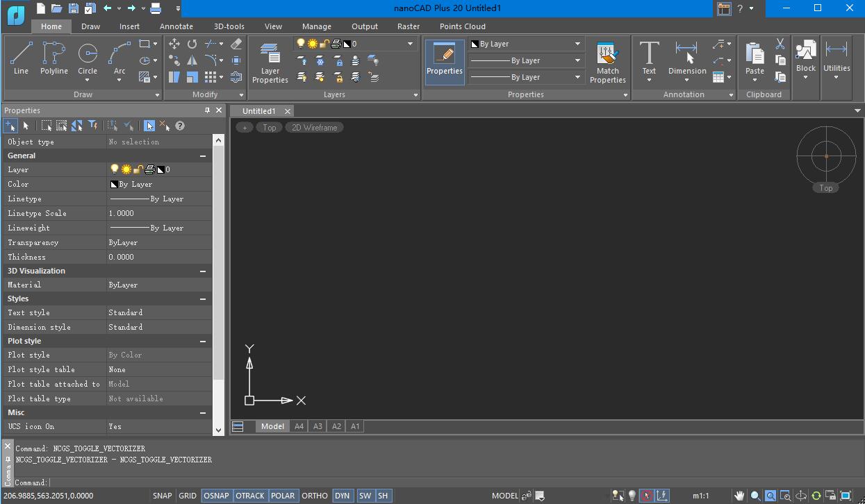Toggle SNAP mode in status bar
This screenshot has height=504, width=865.
point(162,496)
